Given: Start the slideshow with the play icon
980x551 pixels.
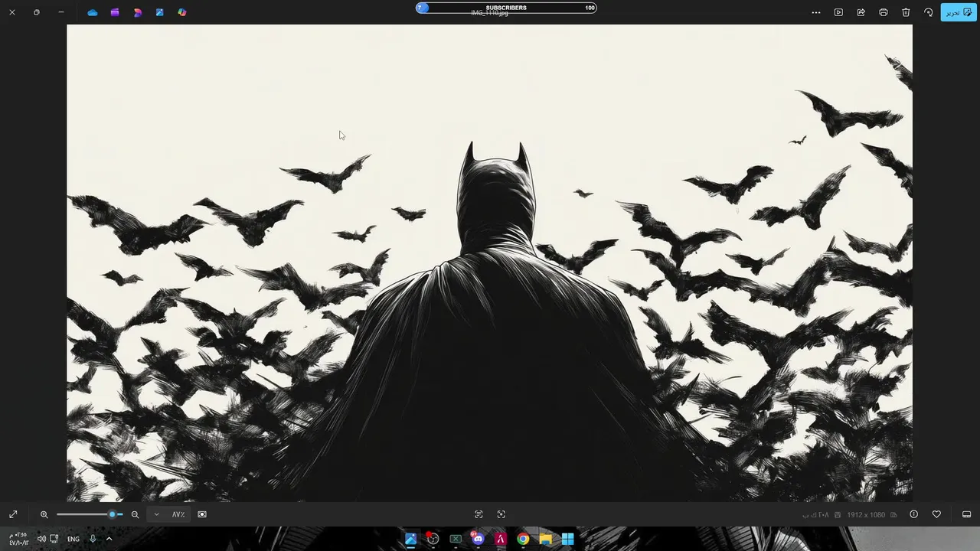Looking at the screenshot, I should tap(838, 12).
